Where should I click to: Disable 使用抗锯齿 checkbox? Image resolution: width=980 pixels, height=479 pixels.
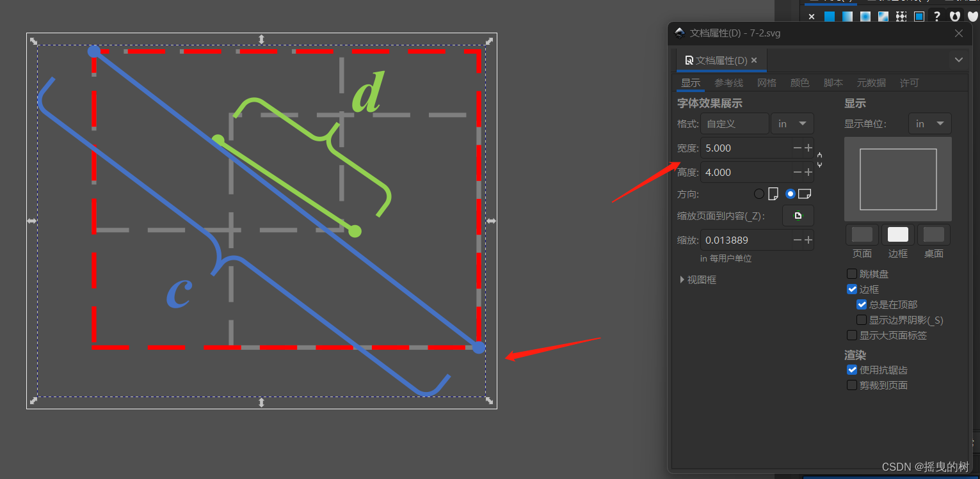pos(852,370)
